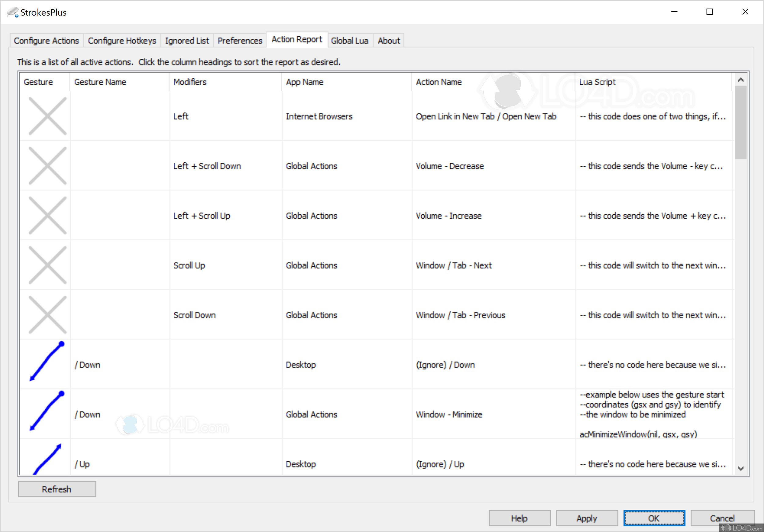Select the Up gesture icon for (Ignore) / Up
The width and height of the screenshot is (764, 532).
(46, 460)
